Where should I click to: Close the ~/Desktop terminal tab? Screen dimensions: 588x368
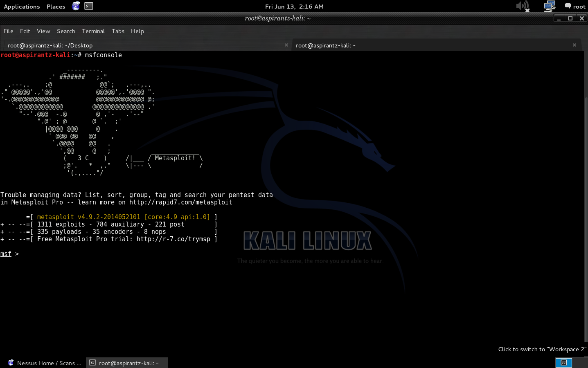[x=286, y=45]
